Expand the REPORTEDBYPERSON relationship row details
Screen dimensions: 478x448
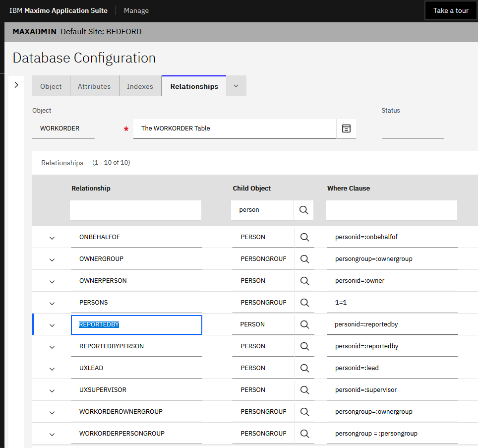52,347
